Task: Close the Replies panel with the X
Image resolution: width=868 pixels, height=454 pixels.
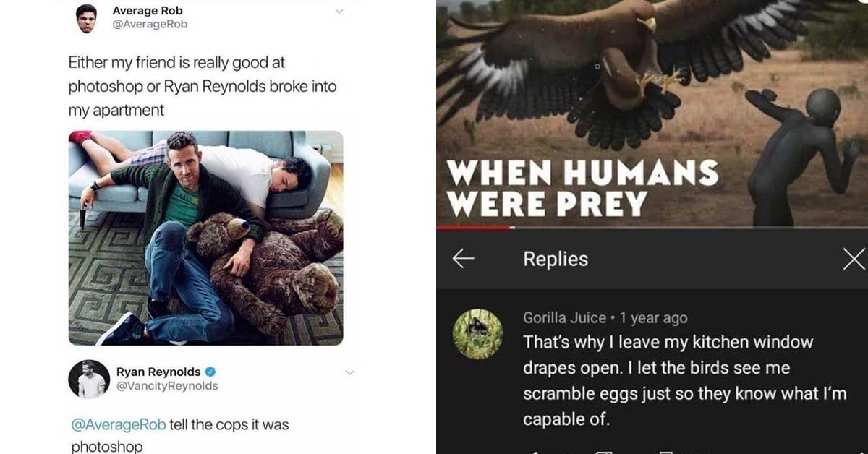Action: point(854,259)
